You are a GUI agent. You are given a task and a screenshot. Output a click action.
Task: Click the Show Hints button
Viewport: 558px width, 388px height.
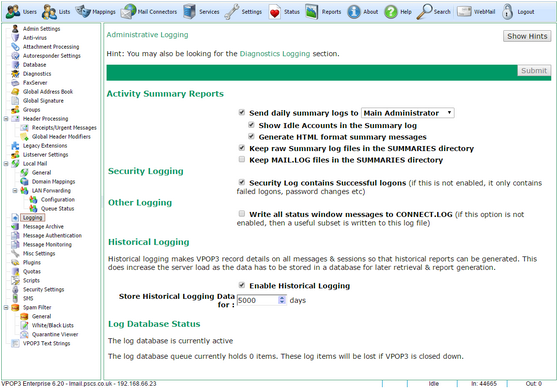527,36
